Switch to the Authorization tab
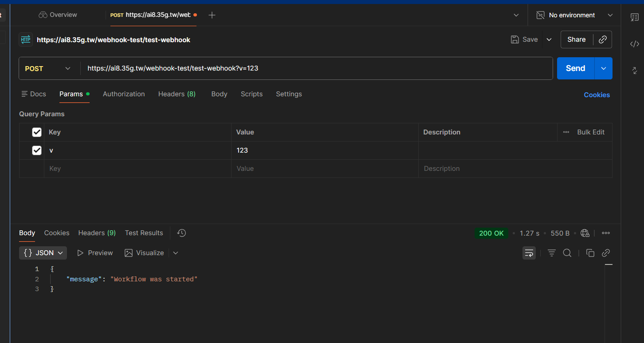Image resolution: width=644 pixels, height=343 pixels. pos(124,94)
